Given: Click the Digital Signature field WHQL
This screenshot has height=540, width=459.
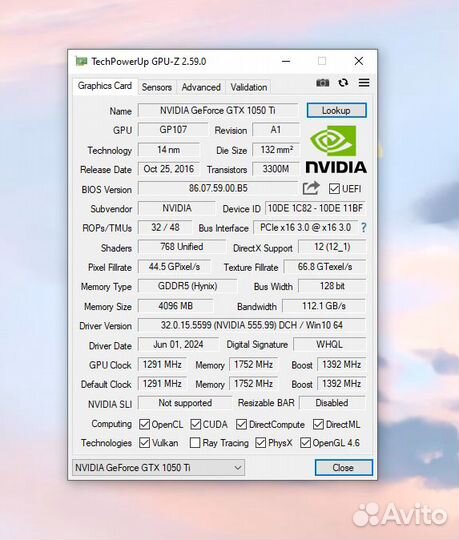Looking at the screenshot, I should (329, 345).
